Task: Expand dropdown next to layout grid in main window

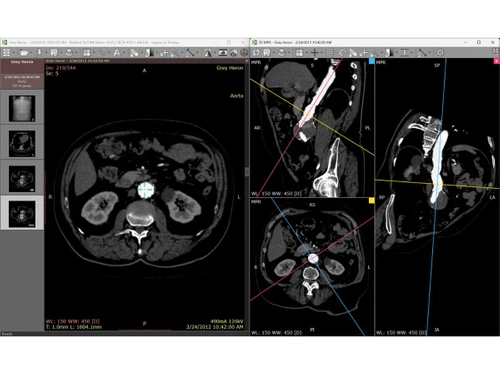Action: click(x=94, y=52)
